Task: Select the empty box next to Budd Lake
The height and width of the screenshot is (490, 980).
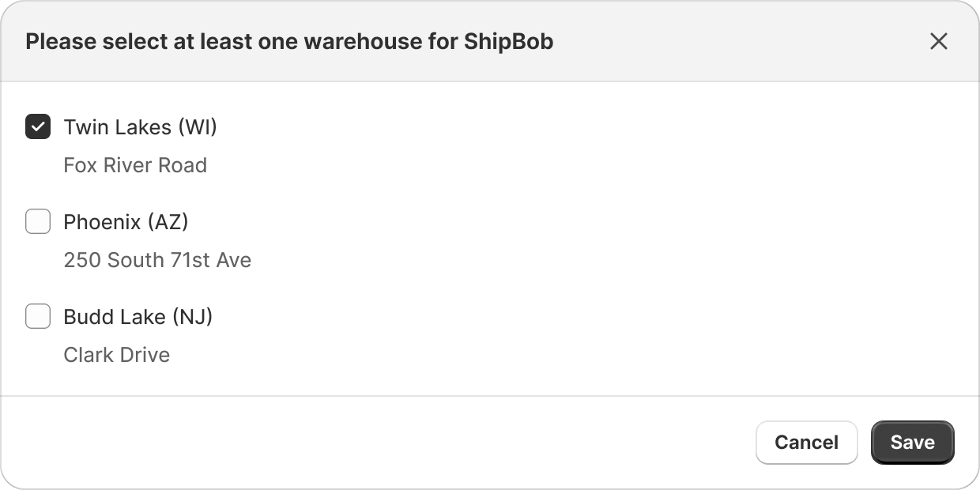Action: (38, 316)
